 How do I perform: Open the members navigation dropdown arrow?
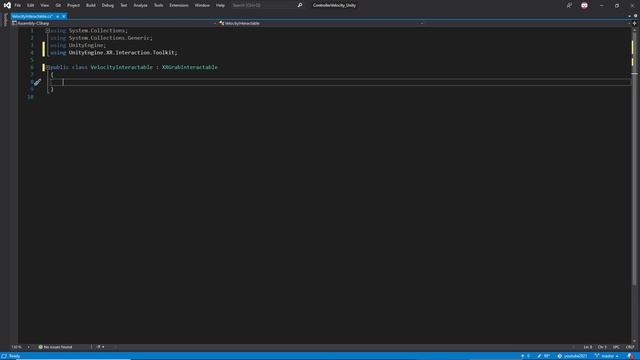pos(629,23)
